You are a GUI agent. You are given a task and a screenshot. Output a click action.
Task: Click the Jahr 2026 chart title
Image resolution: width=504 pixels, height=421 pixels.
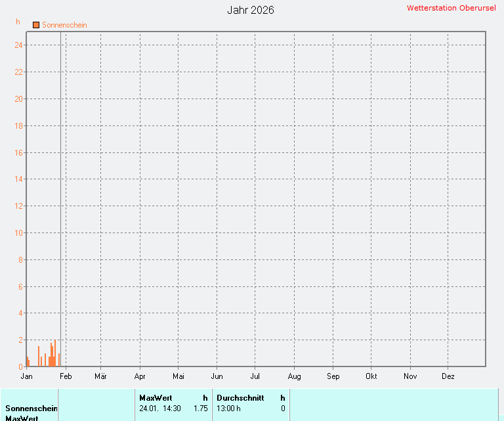pos(251,10)
